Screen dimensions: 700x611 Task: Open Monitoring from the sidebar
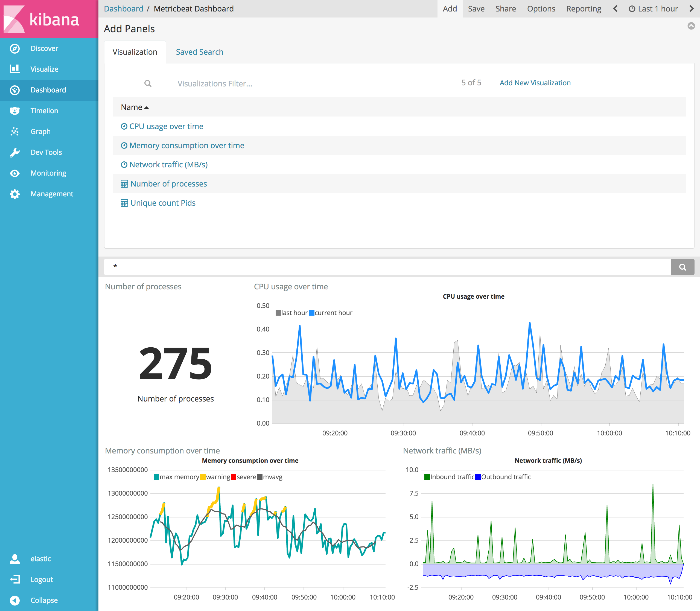coord(48,173)
